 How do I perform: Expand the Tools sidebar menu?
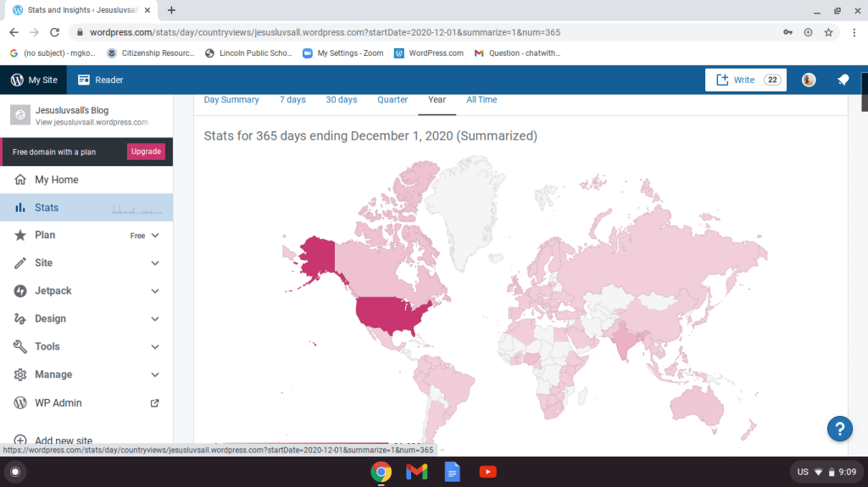pyautogui.click(x=155, y=347)
